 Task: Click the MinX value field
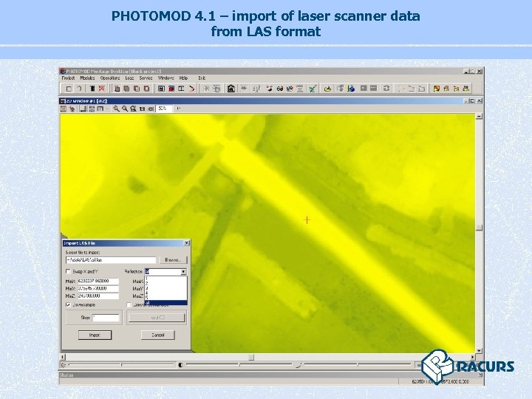point(98,281)
